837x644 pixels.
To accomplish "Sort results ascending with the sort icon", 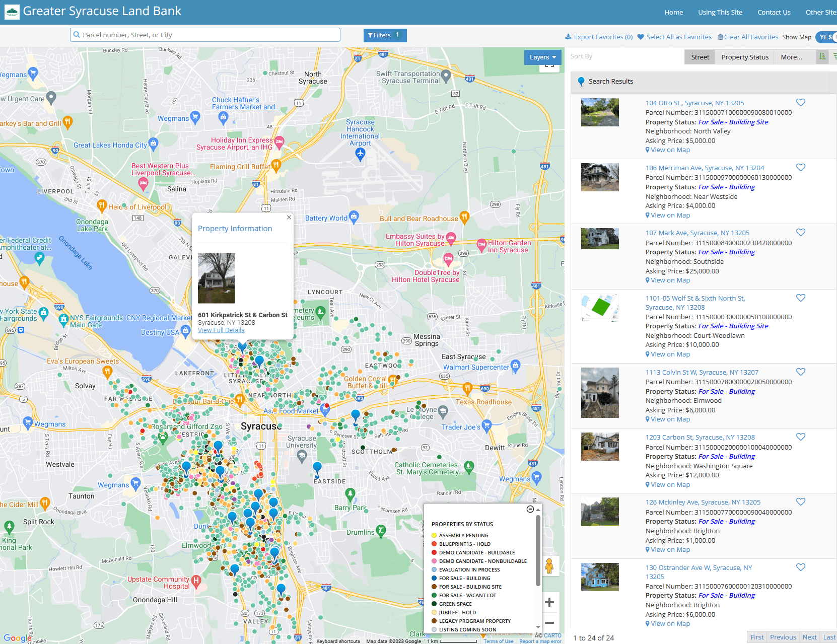I will 822,56.
